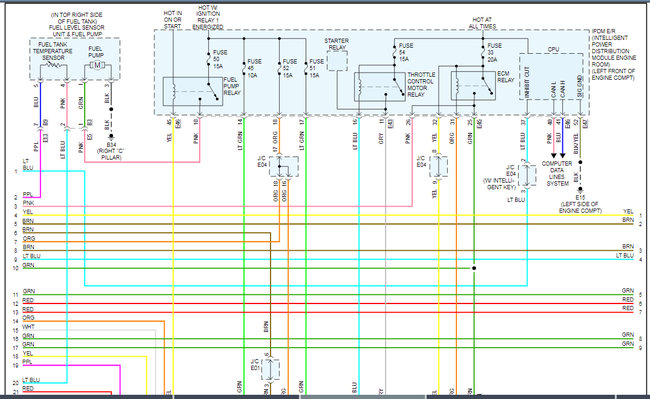
Task: Click the YEL label at right-side wire 1
Action: coord(628,211)
